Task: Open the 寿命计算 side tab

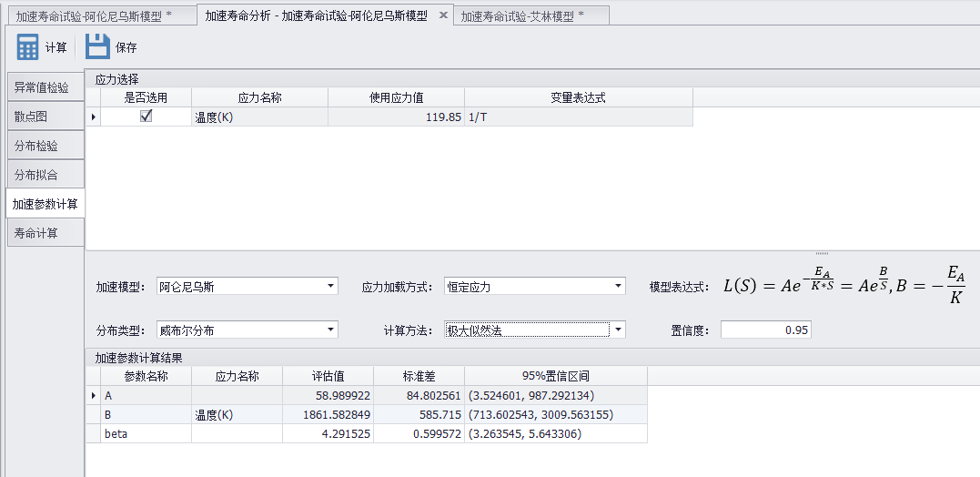Action: point(45,233)
